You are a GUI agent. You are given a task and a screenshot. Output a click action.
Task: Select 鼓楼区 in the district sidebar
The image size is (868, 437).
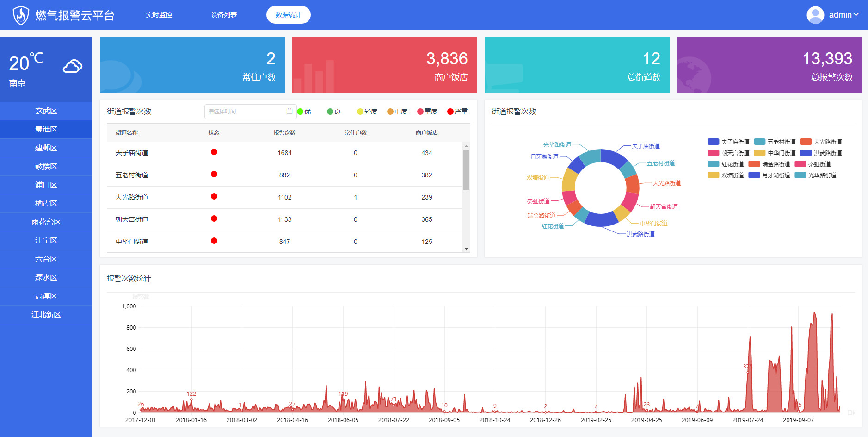(46, 167)
